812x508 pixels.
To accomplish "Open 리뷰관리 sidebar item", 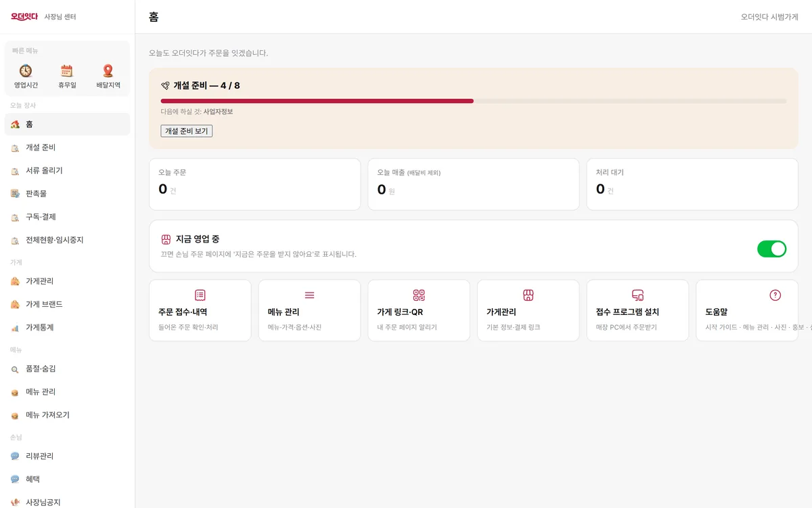I will (67, 457).
